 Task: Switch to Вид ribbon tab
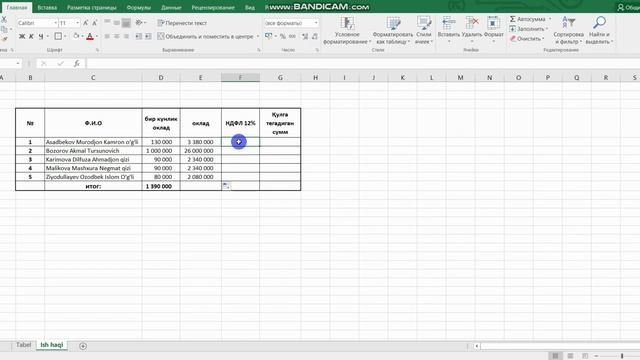click(250, 7)
